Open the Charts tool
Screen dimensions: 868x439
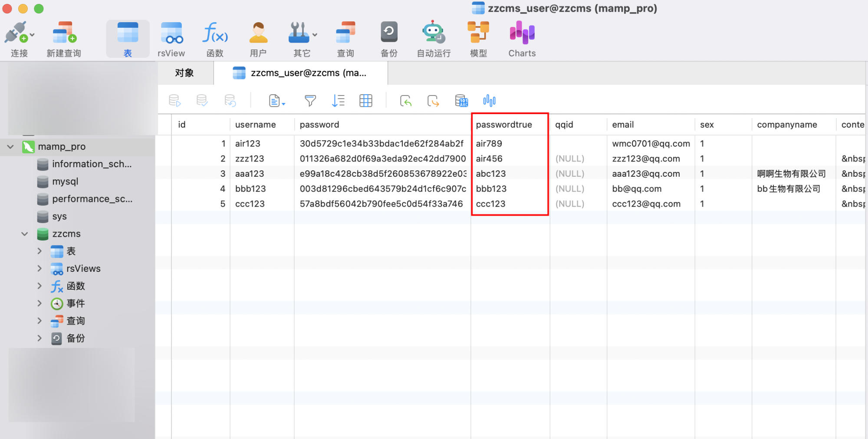point(522,33)
